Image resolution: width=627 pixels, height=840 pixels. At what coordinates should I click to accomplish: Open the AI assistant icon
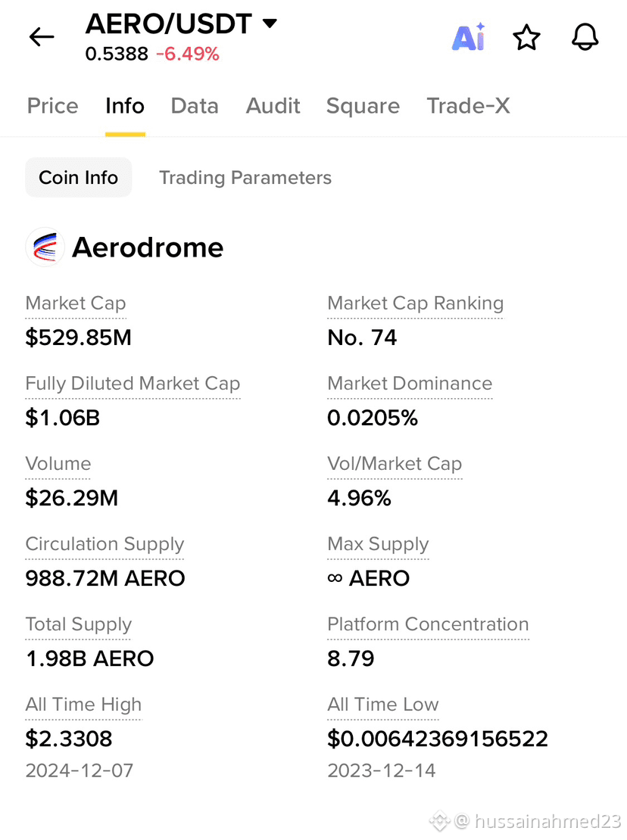coord(469,37)
